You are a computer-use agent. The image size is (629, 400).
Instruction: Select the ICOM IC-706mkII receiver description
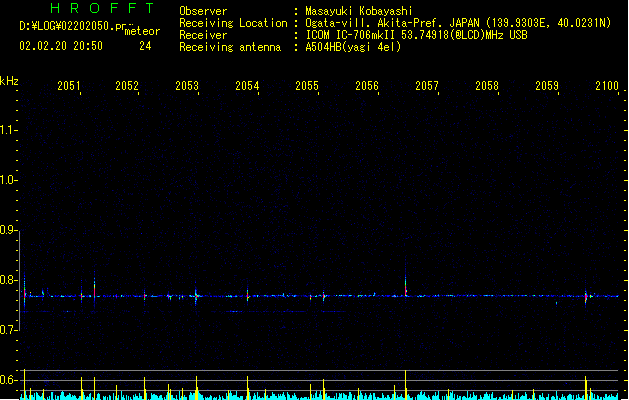click(x=416, y=35)
